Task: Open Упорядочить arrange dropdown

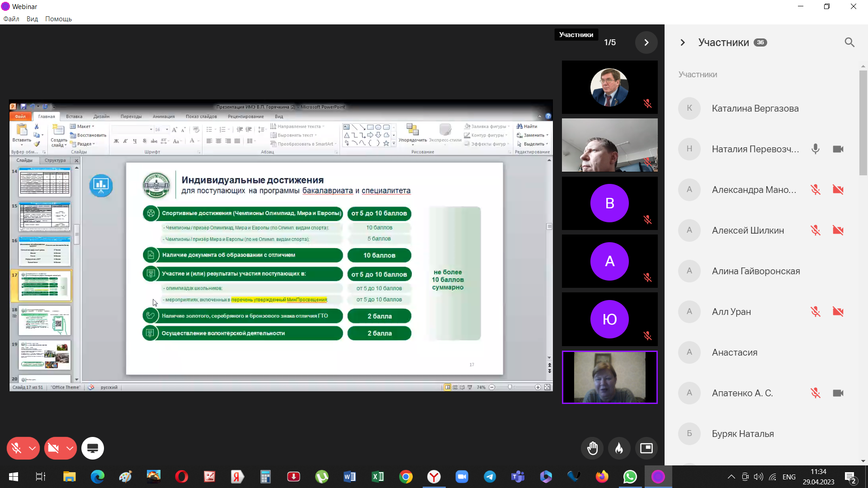Action: (x=413, y=134)
